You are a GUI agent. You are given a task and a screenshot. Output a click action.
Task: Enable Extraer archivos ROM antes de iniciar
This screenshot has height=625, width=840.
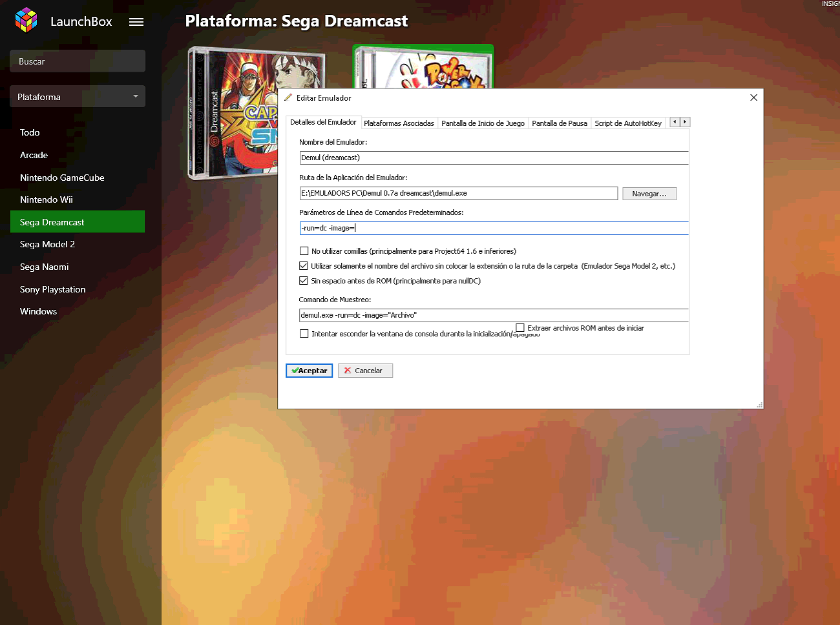[x=520, y=328]
